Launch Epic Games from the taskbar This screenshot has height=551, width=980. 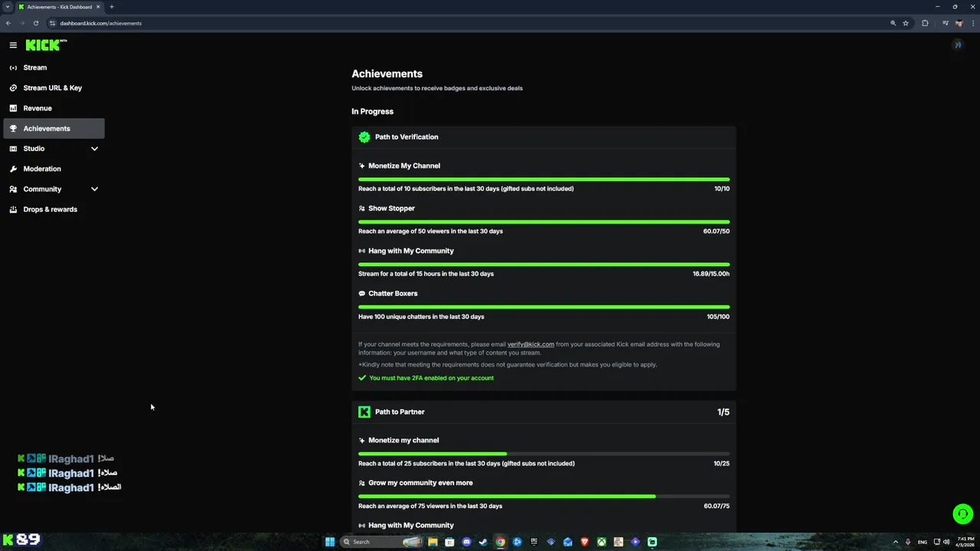pos(534,542)
